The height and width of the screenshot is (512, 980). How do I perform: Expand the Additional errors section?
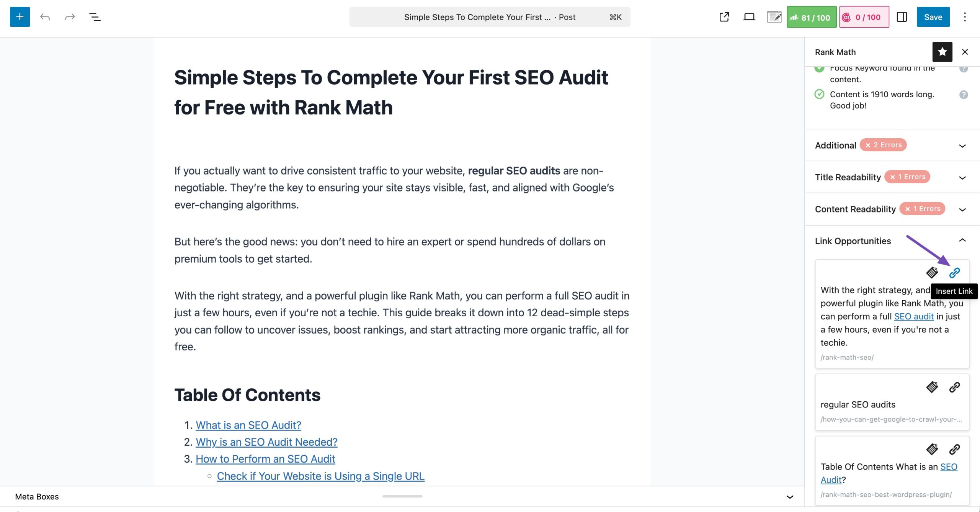pos(962,146)
